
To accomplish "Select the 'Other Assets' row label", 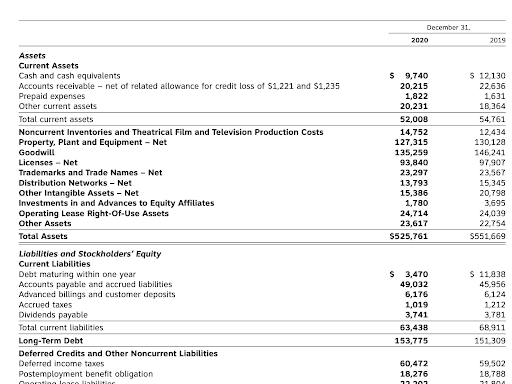I will click(45, 223).
